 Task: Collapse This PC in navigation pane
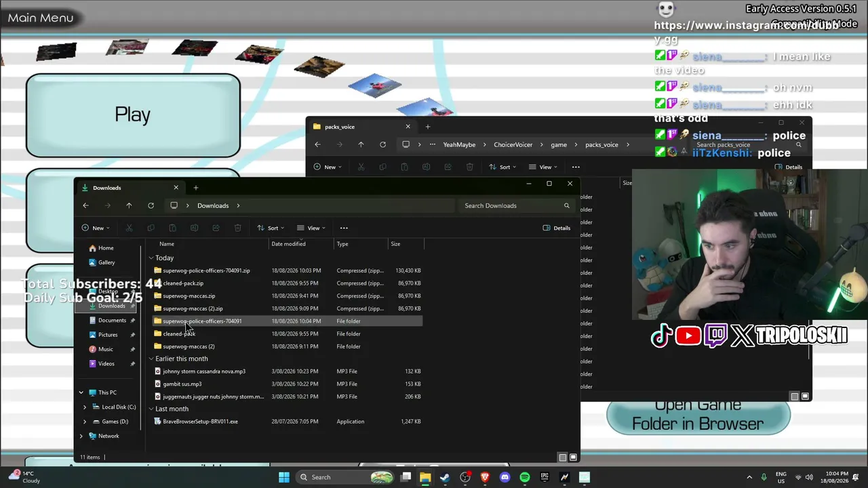click(81, 392)
